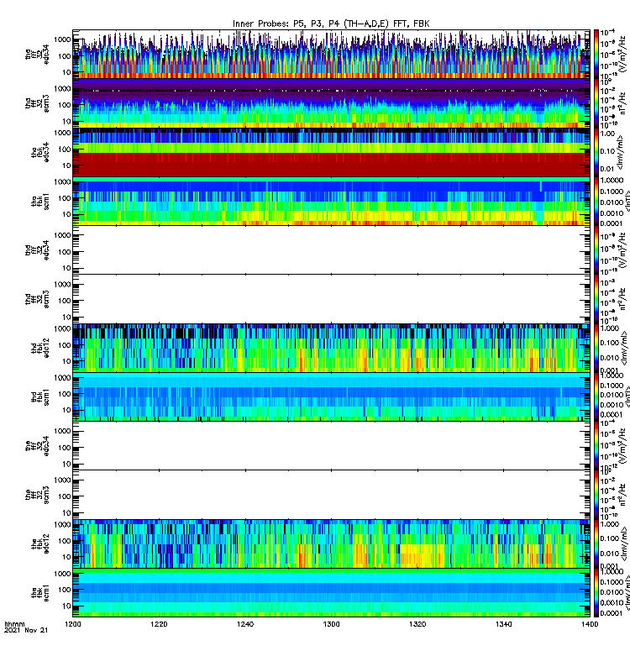The width and height of the screenshot is (630, 672).
Task: Select the 1300 time tick label
Action: [331, 624]
